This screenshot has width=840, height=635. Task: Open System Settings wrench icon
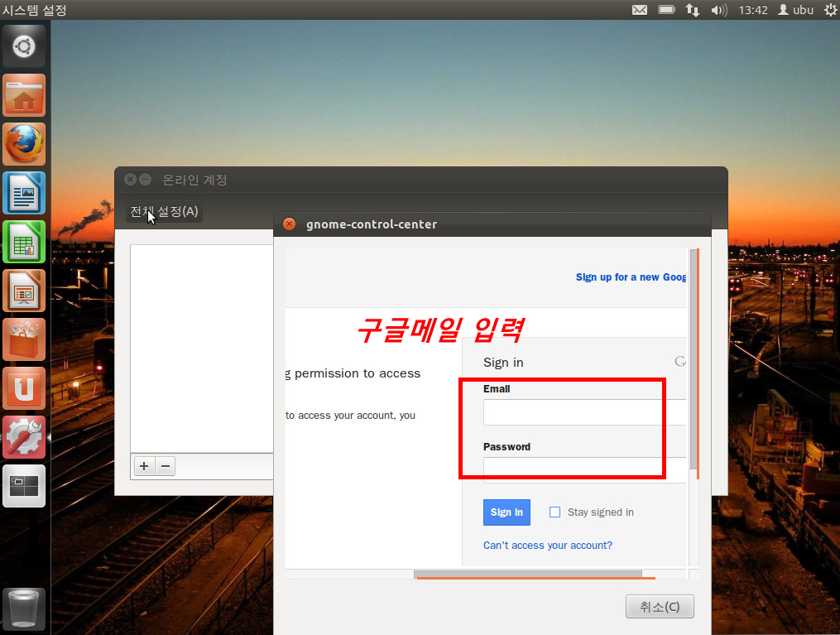click(x=24, y=437)
